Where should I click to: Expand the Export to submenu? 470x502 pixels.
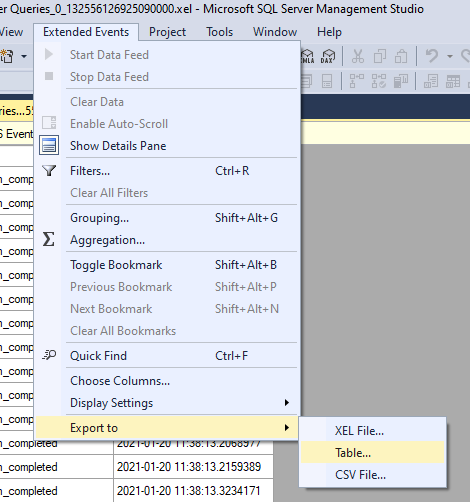click(167, 428)
